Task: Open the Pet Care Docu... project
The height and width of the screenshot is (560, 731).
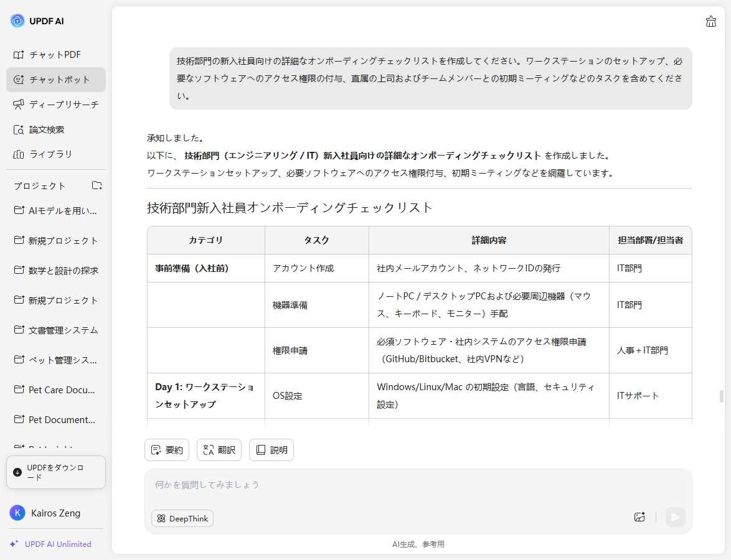Action: [x=56, y=390]
